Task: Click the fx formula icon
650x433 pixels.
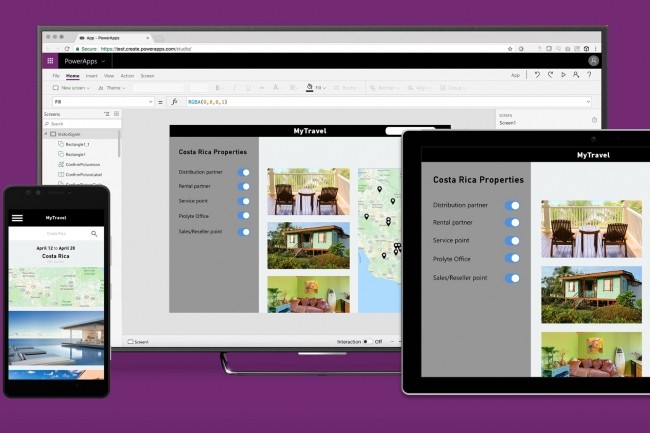Action: click(175, 102)
